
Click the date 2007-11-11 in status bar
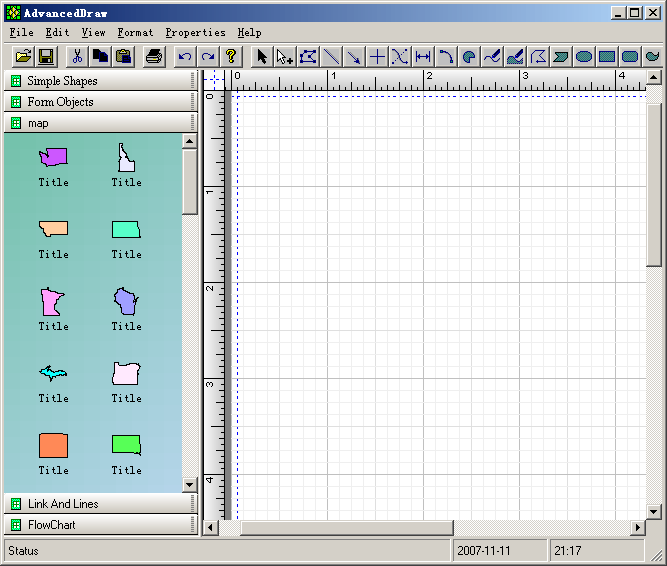pos(484,551)
